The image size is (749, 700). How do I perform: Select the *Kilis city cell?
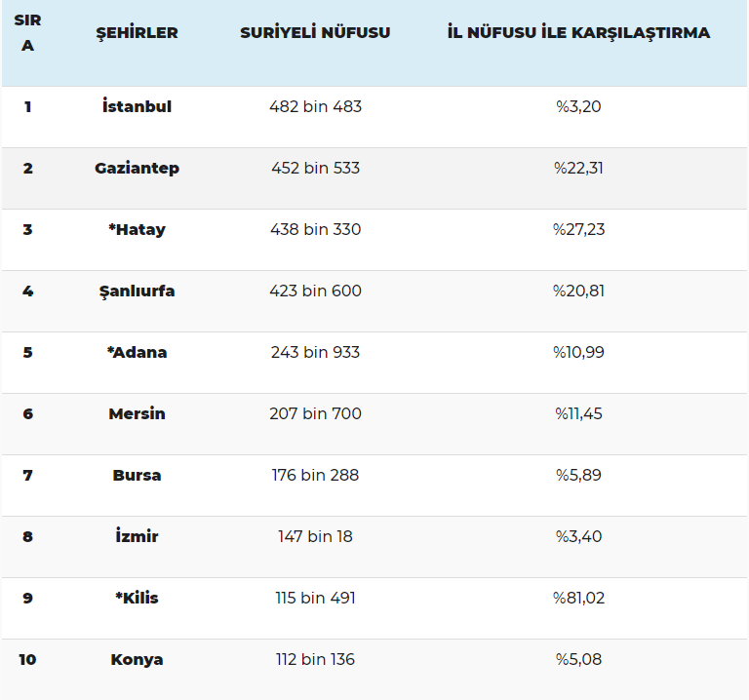pos(137,598)
